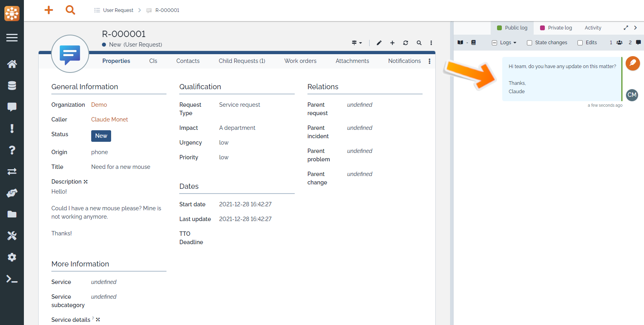The width and height of the screenshot is (644, 325).
Task: Enable the State changes checkbox
Action: (x=529, y=43)
